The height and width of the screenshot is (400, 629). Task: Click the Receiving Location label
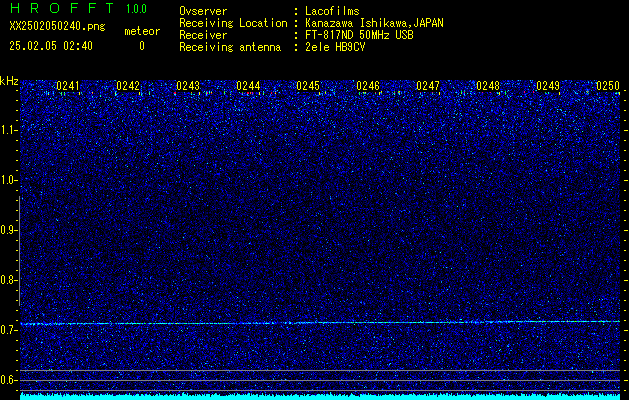pos(233,23)
